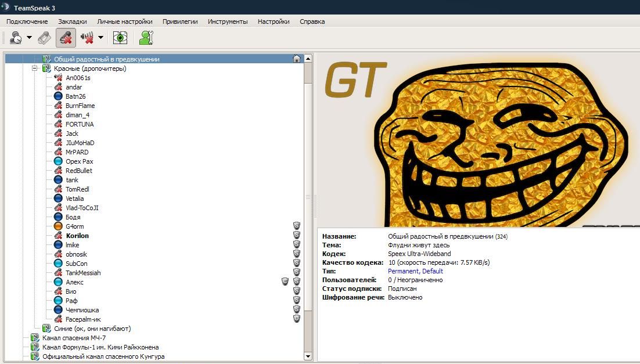Click the channel tree scrollbar down arrow
Screen dimensions: 640x364
point(308,356)
